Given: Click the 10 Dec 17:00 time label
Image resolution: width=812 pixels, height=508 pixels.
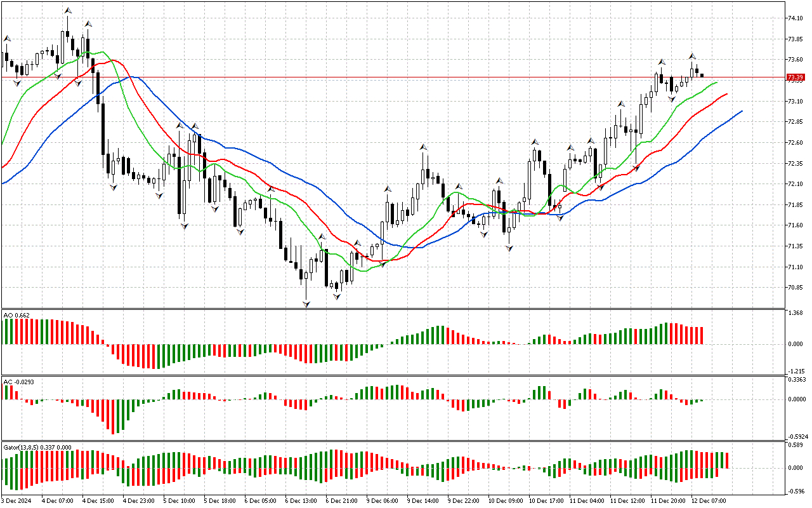Looking at the screenshot, I should click(x=546, y=501).
